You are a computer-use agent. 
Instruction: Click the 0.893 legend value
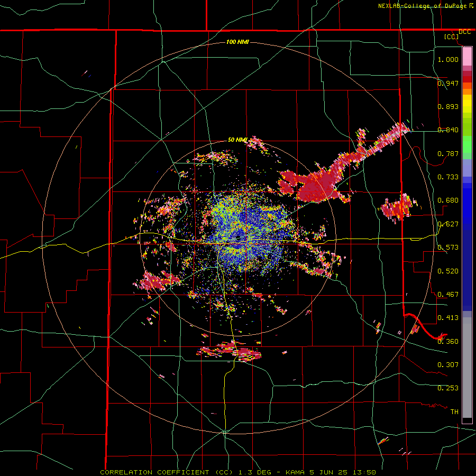coord(448,106)
